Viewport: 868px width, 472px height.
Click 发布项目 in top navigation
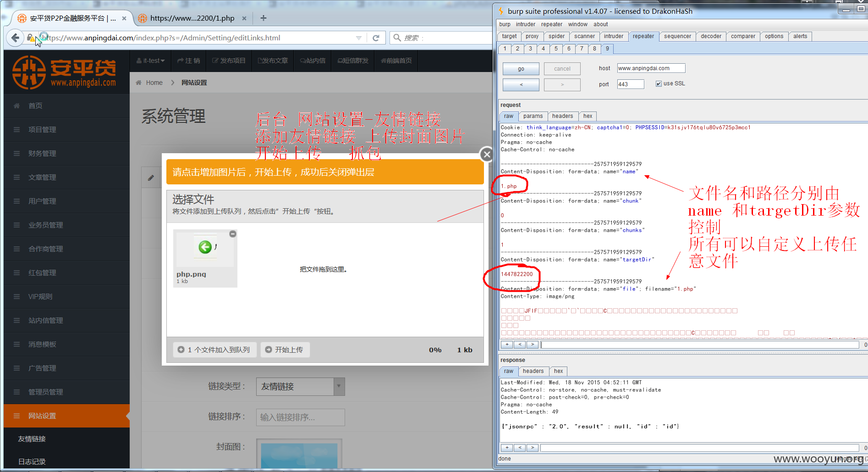229,61
